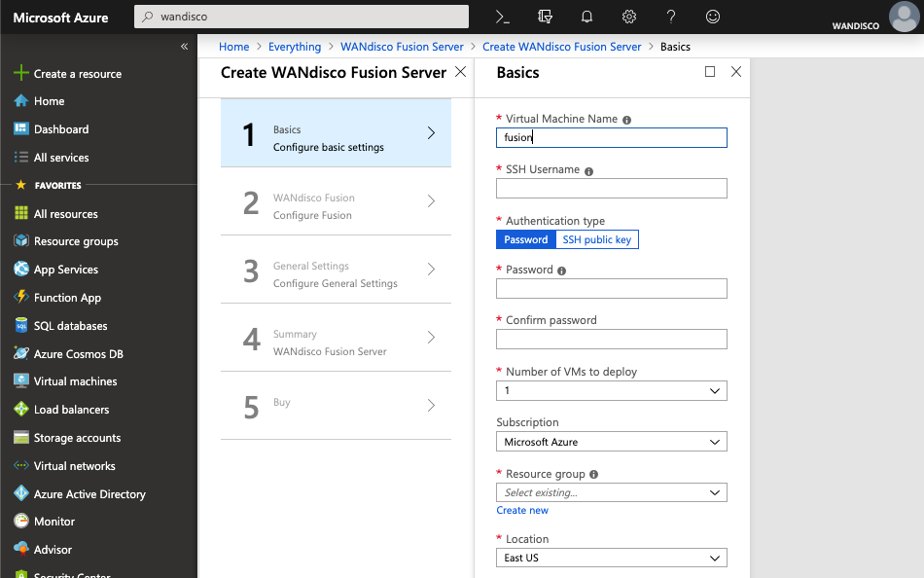Screen dimensions: 924x578
Task: Click the Home house icon in sidebar
Action: click(x=20, y=101)
